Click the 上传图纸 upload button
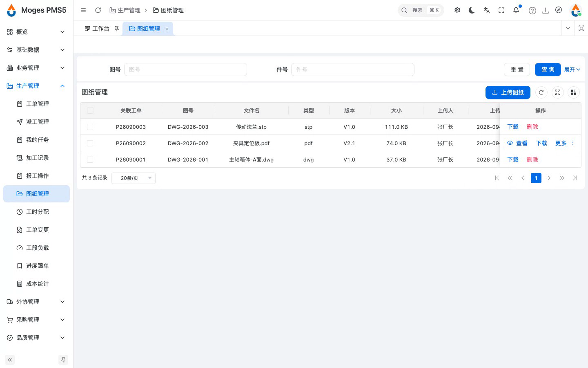588x368 pixels. pos(508,92)
